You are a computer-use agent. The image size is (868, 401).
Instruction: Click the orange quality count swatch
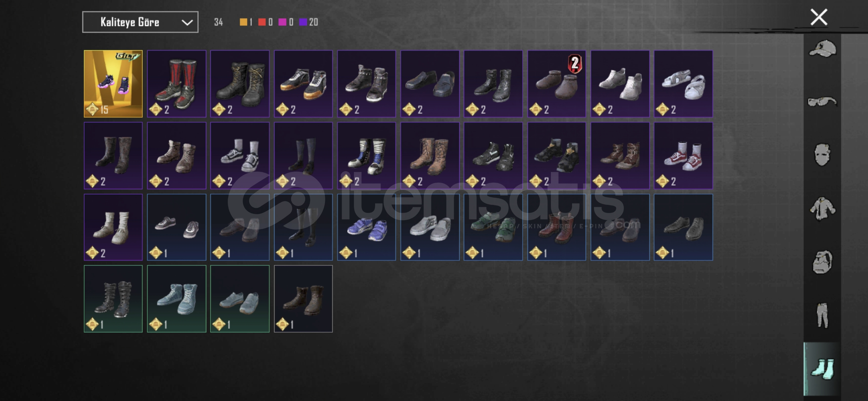[x=243, y=22]
